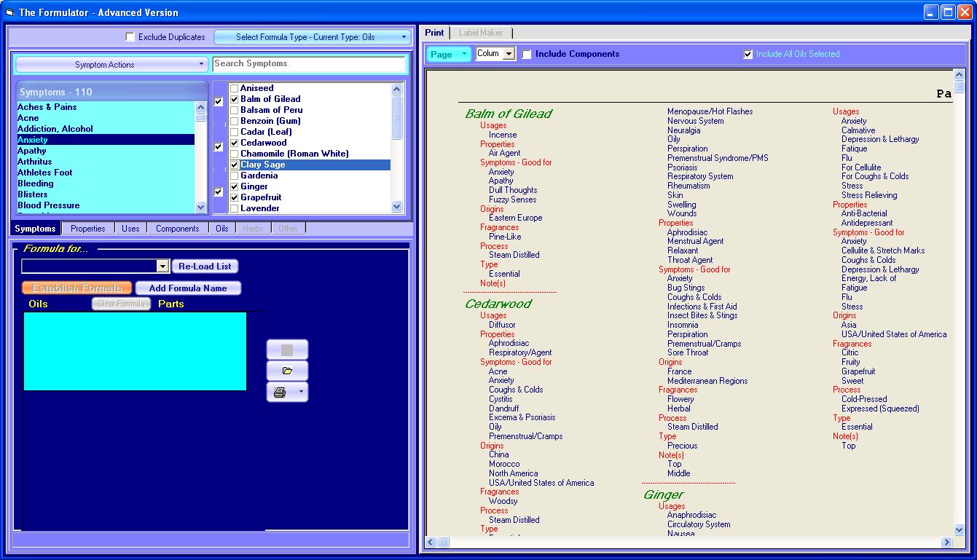Click the square icon button in the formula panel
977x560 pixels.
[x=287, y=347]
